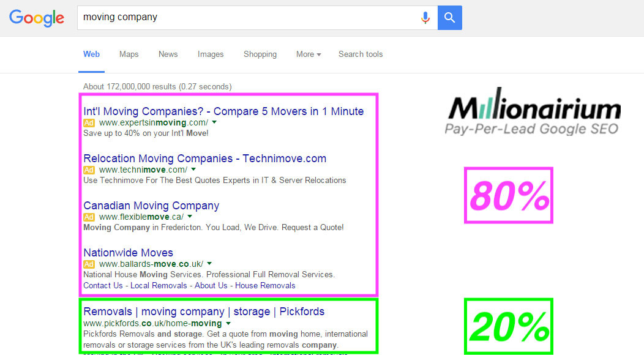Click 'National House Moving Services' description text
Image resolution: width=644 pixels, height=355 pixels.
click(x=209, y=274)
